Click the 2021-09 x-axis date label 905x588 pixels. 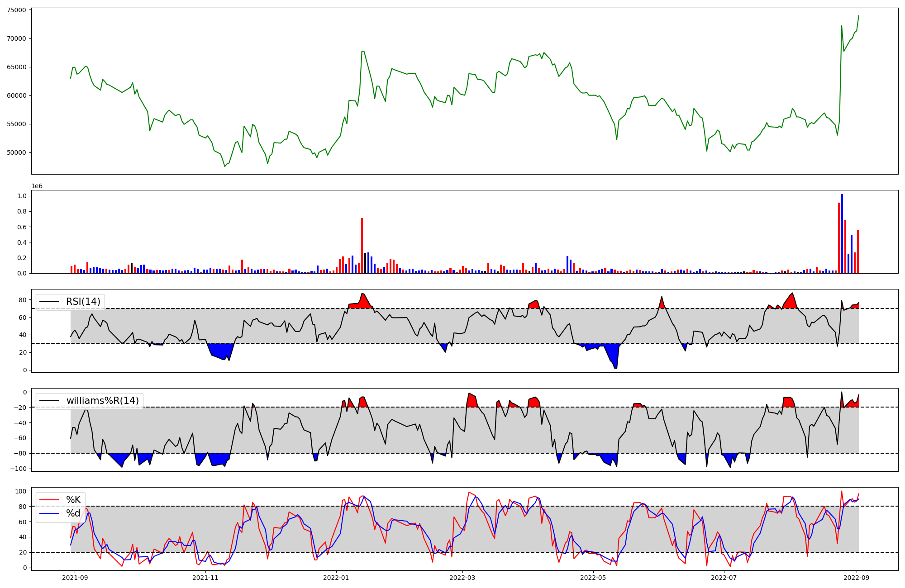pyautogui.click(x=75, y=578)
